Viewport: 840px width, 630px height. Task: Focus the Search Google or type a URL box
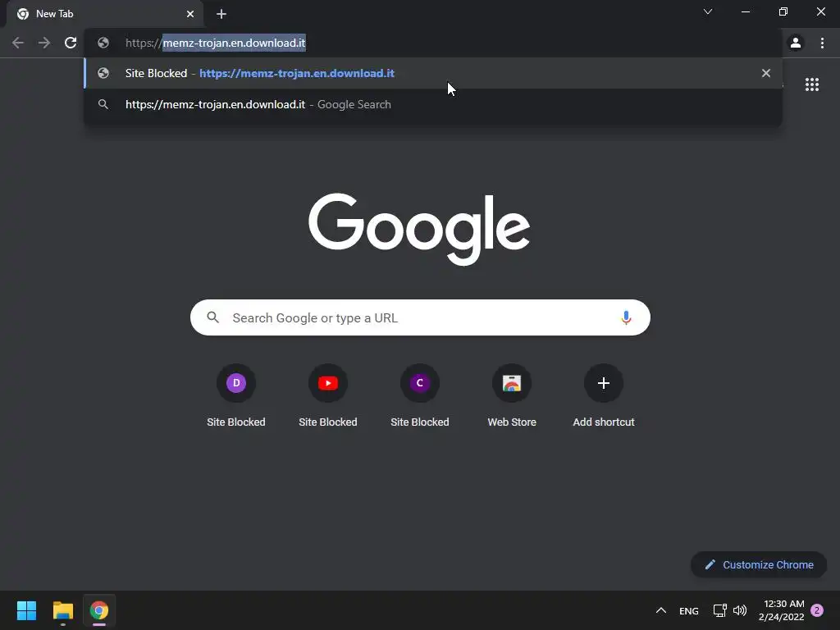coord(420,317)
